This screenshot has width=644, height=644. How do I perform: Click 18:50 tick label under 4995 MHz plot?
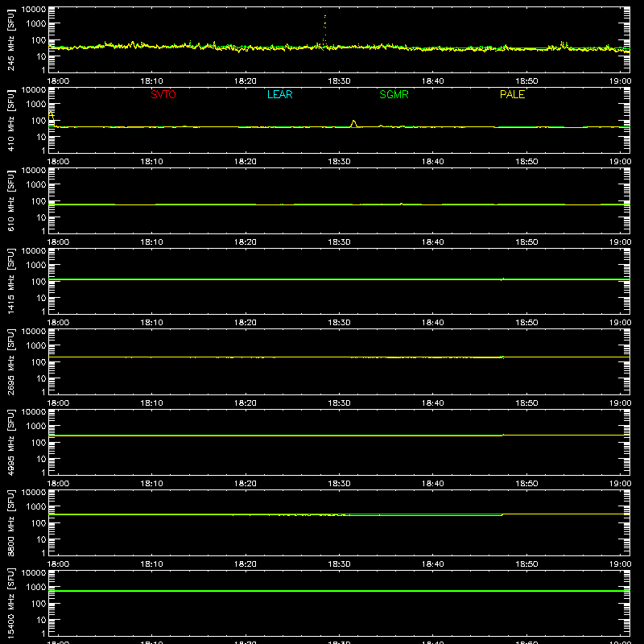click(x=526, y=484)
